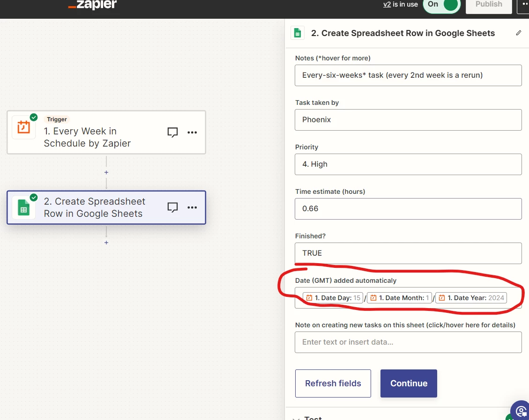Open comment on Every Week trigger step
The width and height of the screenshot is (529, 420).
tap(172, 132)
